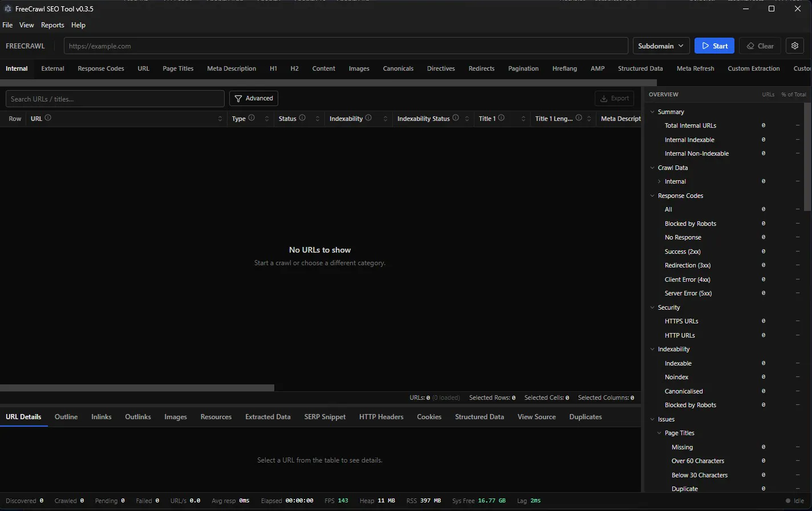Switch to the Response Codes tab
This screenshot has width=812, height=511.
101,68
